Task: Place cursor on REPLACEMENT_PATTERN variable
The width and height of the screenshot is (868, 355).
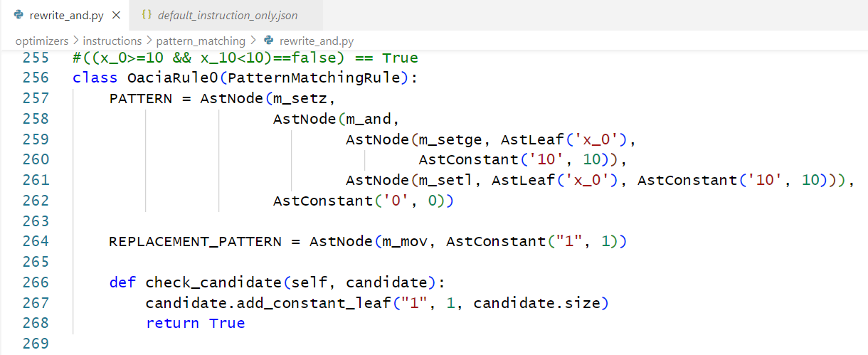Action: tap(195, 241)
